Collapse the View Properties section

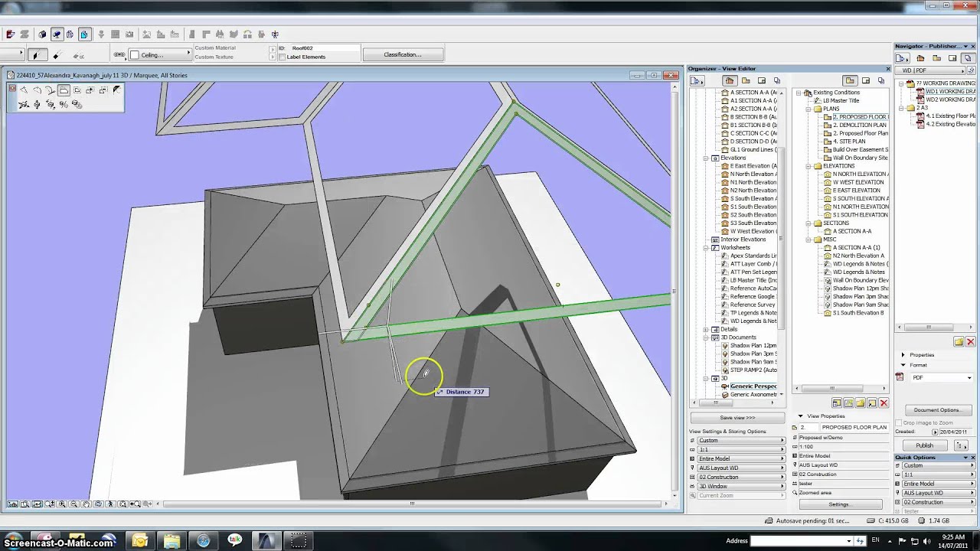801,416
